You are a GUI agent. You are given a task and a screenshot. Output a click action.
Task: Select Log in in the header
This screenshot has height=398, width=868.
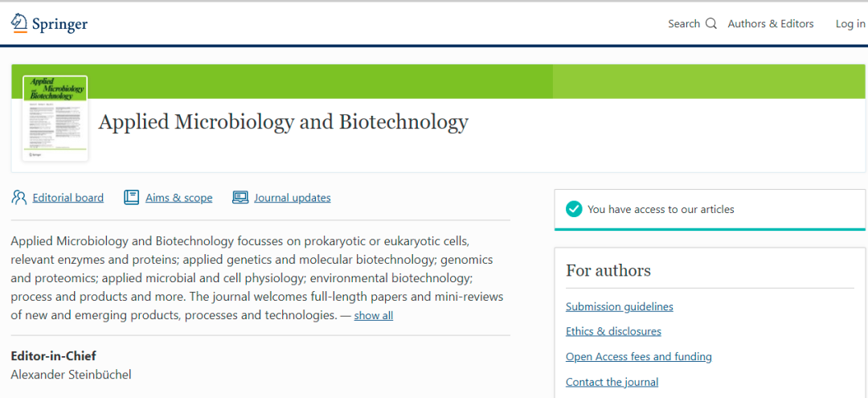[x=850, y=24]
